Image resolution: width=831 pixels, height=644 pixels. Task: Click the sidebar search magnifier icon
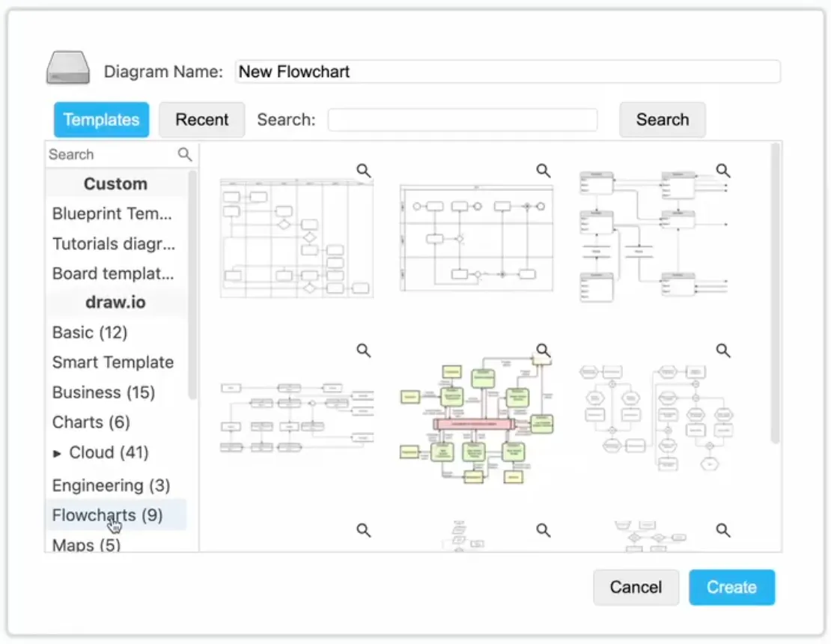184,154
